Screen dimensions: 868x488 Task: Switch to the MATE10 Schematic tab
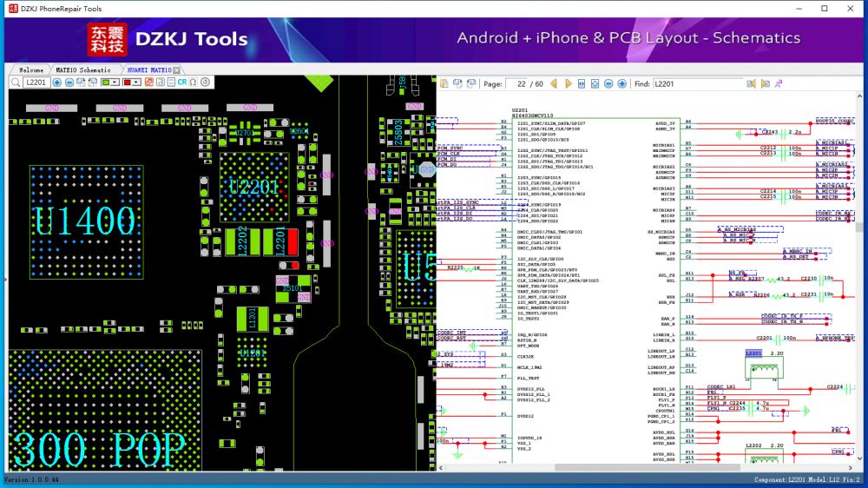point(83,69)
